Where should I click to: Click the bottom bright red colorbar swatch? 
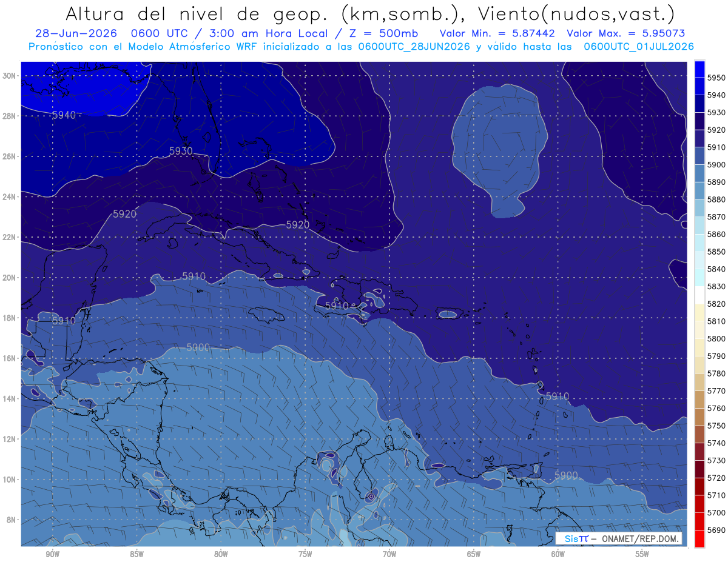699,538
